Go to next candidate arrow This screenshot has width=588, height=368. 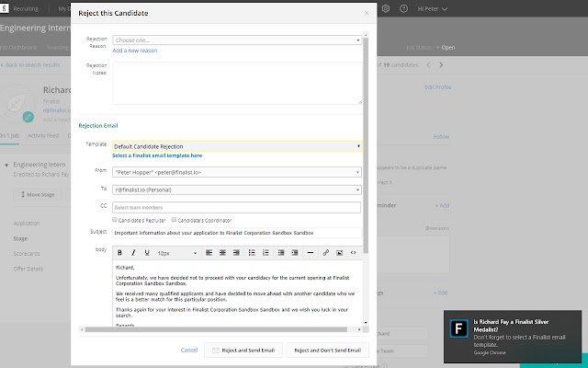click(x=441, y=65)
